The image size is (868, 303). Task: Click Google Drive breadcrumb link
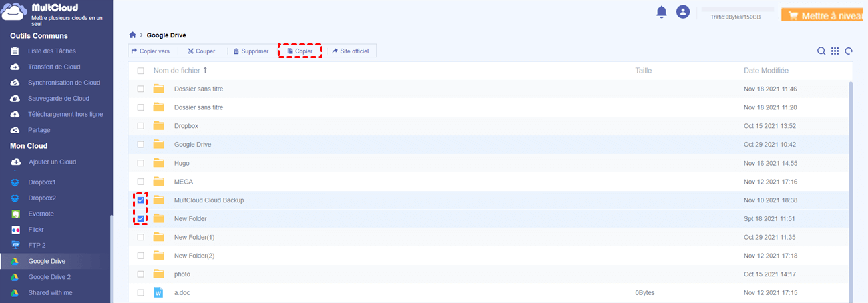coord(166,35)
